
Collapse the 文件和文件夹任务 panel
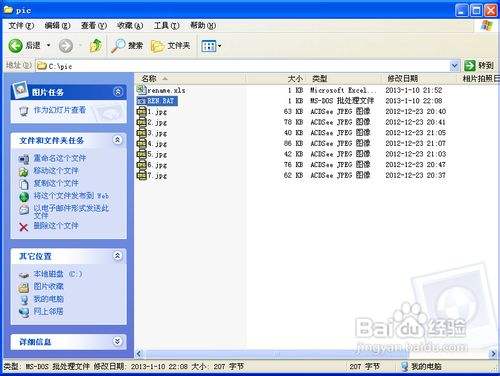[117, 140]
